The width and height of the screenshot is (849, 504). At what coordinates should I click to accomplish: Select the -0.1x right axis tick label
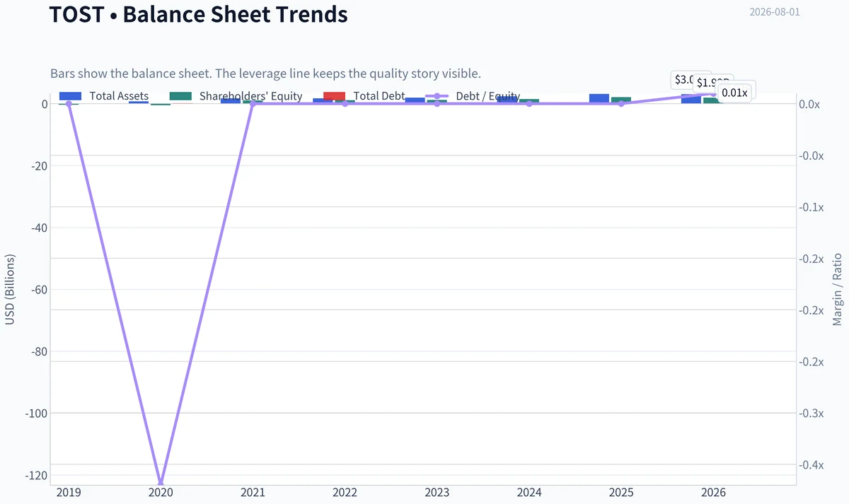tap(812, 207)
